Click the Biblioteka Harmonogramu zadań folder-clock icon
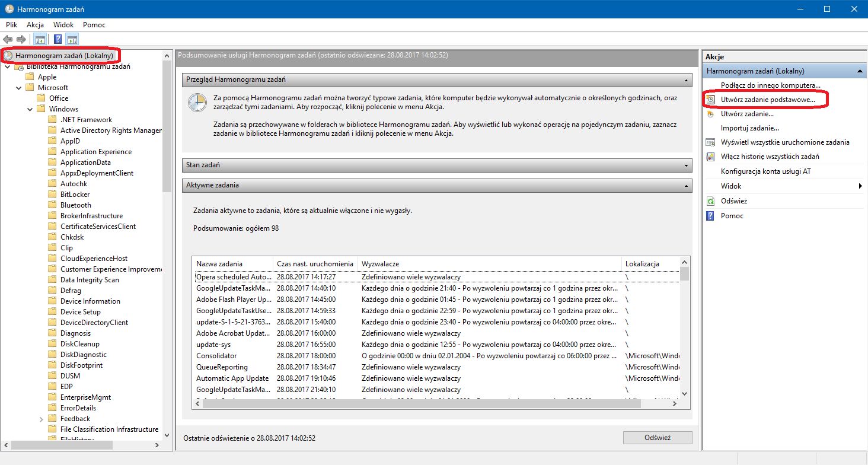The image size is (868, 465). [x=20, y=66]
